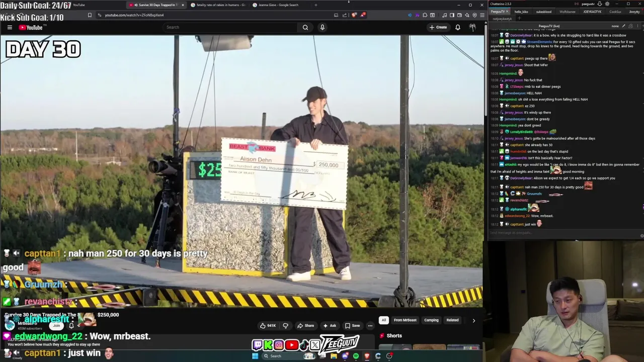Open the MrBeast channel name link
Screen dimensions: 644x362
[26, 323]
